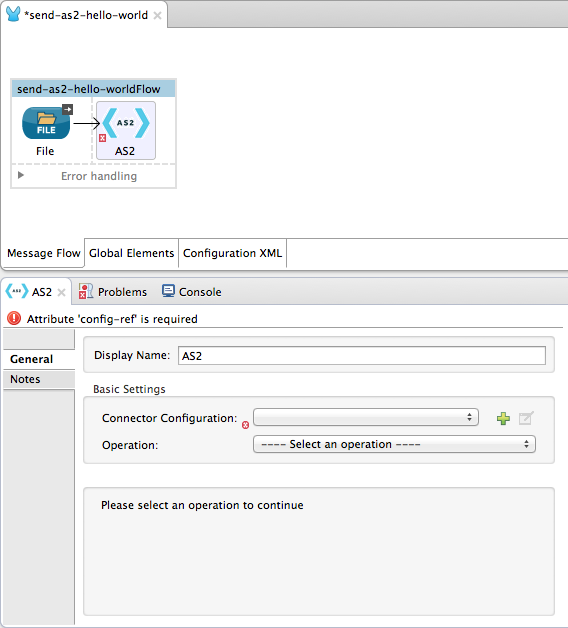Close the AS2 properties tab
Image resolution: width=568 pixels, height=628 pixels.
pos(61,292)
